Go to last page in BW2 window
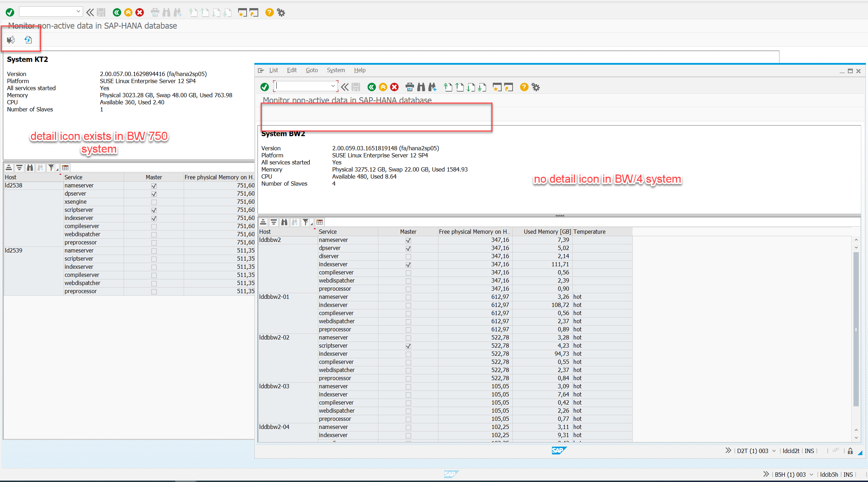 482,87
